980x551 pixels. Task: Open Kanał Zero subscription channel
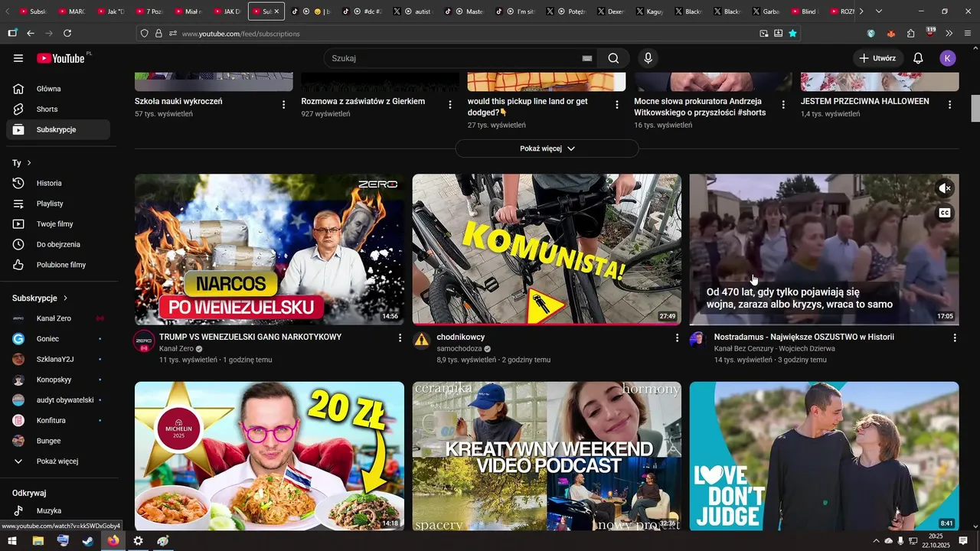coord(58,318)
